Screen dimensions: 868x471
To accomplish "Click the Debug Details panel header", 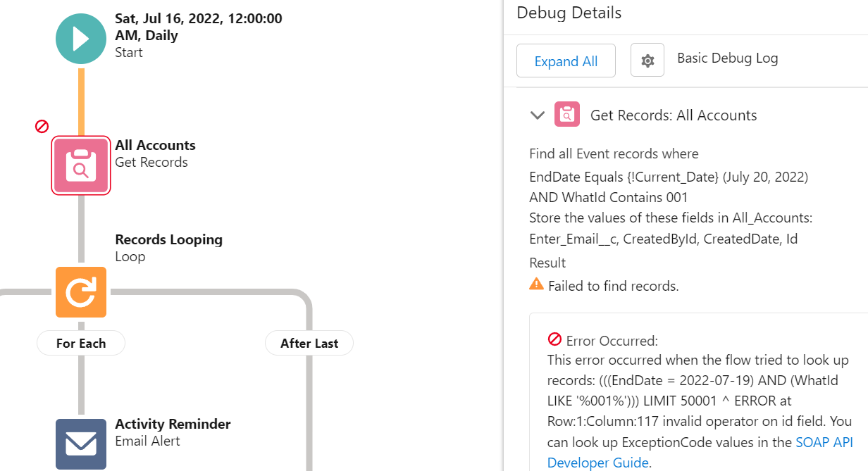I will tap(569, 13).
